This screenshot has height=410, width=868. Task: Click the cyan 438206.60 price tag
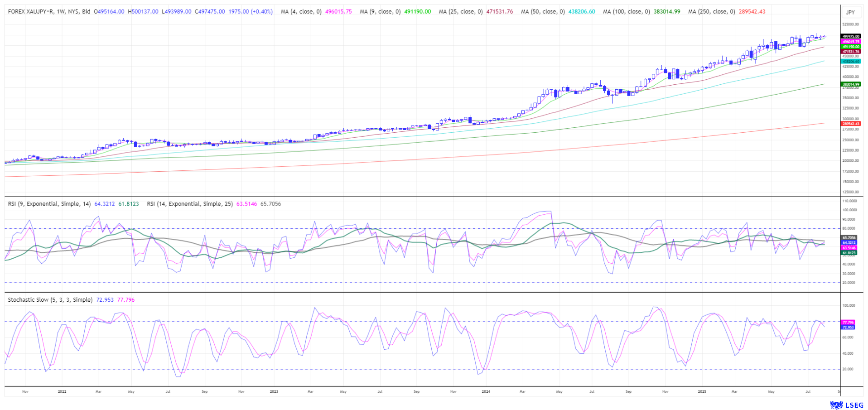[x=850, y=61]
